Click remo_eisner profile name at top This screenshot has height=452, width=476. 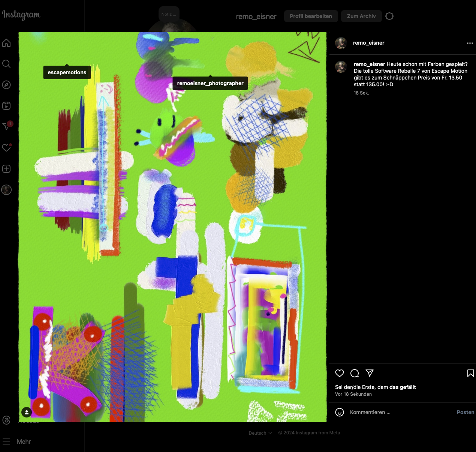click(256, 17)
